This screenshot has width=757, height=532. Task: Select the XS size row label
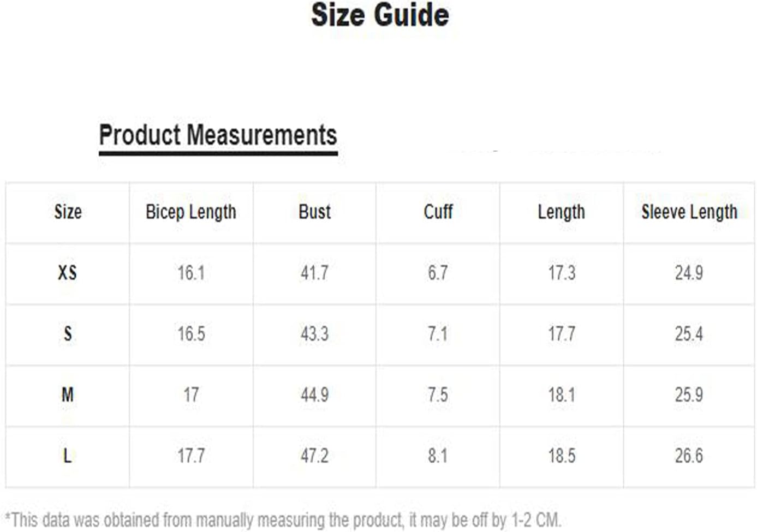click(x=68, y=272)
